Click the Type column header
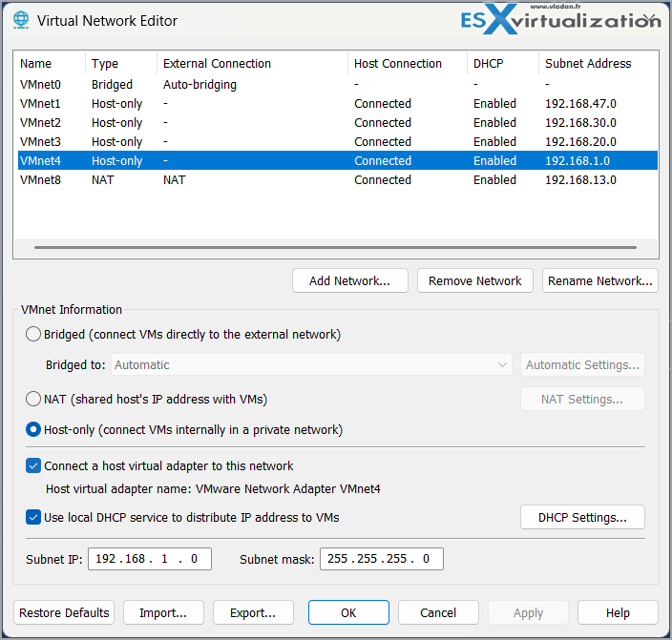The height and width of the screenshot is (640, 672). coord(105,64)
